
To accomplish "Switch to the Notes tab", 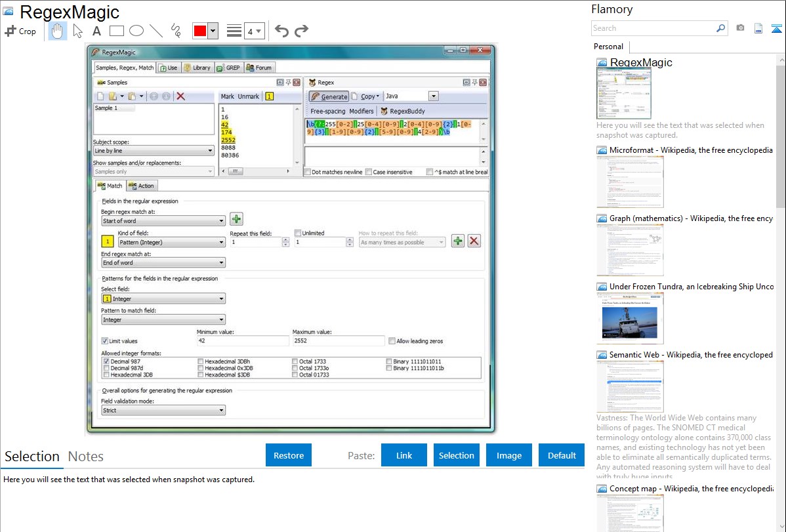I will coord(86,457).
